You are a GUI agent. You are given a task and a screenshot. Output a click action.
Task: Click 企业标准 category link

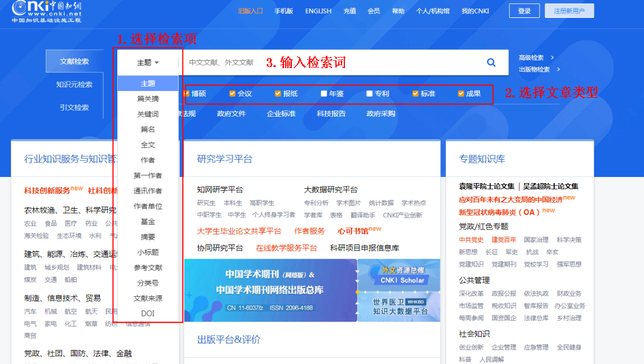tap(281, 113)
